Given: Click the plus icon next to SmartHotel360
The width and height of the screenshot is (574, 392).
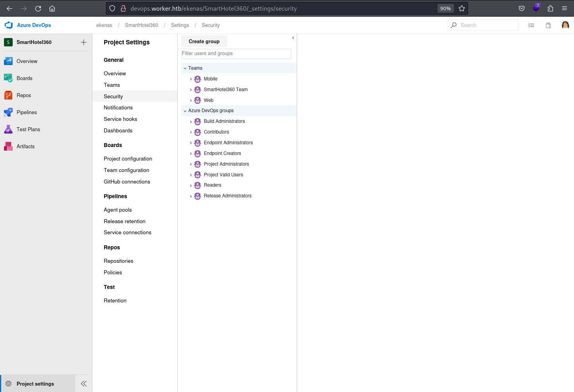Looking at the screenshot, I should tap(84, 42).
